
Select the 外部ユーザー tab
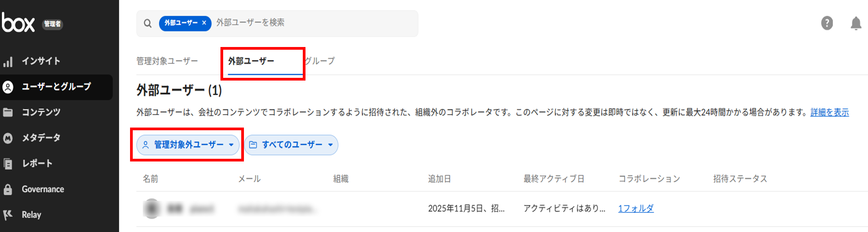point(251,61)
